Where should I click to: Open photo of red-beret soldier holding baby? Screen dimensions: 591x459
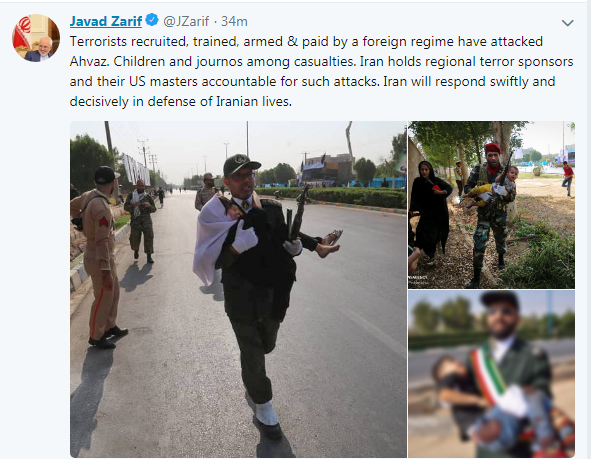coord(491,205)
